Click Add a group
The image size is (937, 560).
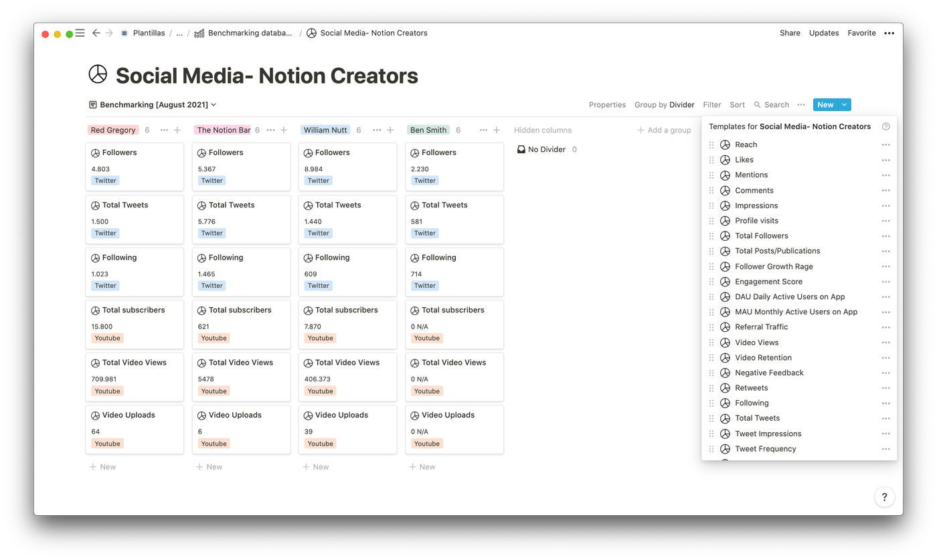[x=664, y=130]
